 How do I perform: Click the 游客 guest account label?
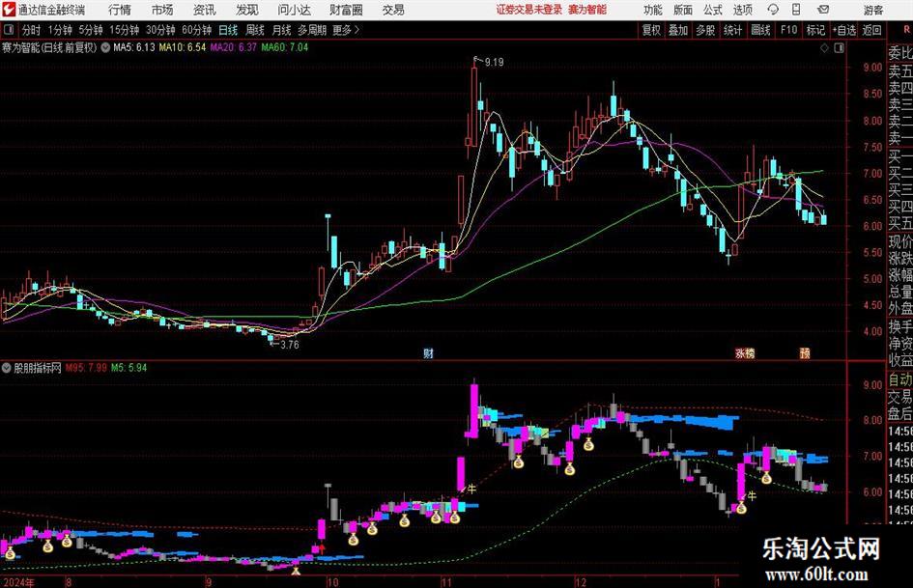873,10
